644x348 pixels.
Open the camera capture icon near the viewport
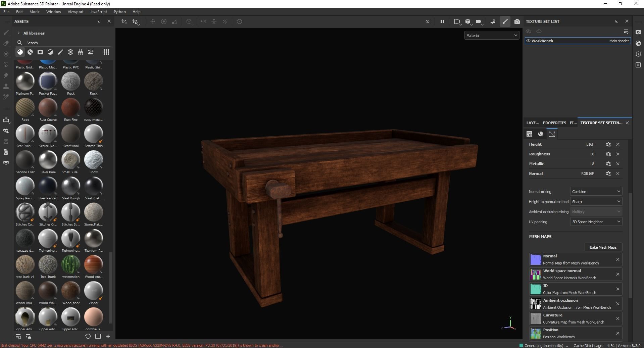pyautogui.click(x=517, y=21)
